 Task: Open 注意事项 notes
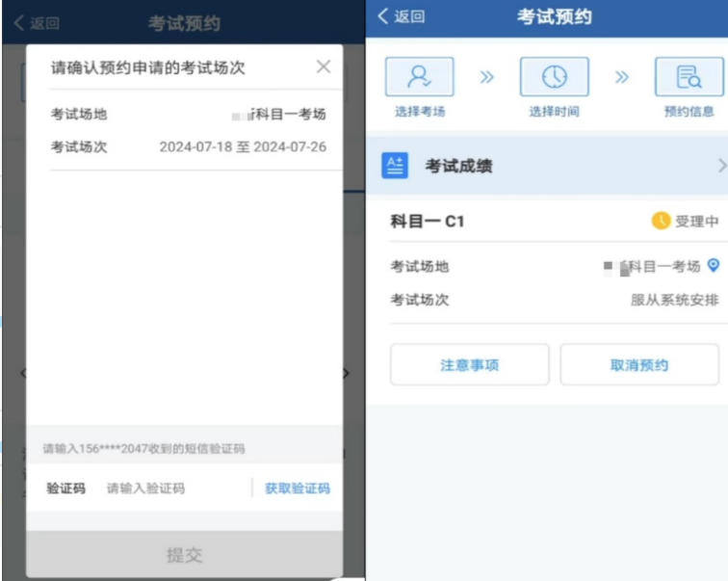click(x=469, y=365)
